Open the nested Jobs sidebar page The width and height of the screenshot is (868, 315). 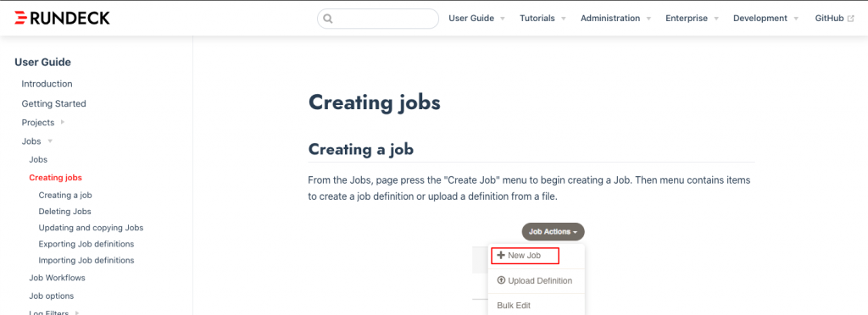tap(38, 160)
